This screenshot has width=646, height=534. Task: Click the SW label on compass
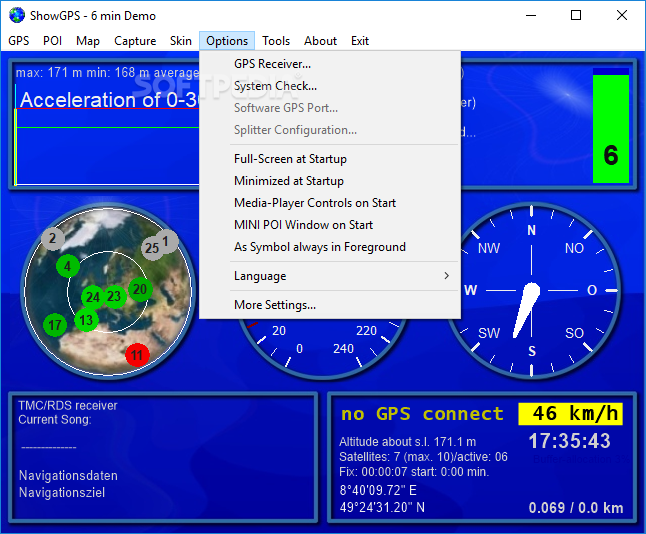(x=489, y=333)
